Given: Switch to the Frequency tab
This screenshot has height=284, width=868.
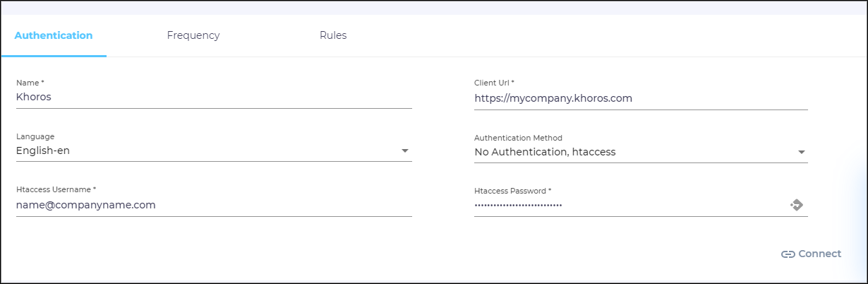Looking at the screenshot, I should point(193,35).
